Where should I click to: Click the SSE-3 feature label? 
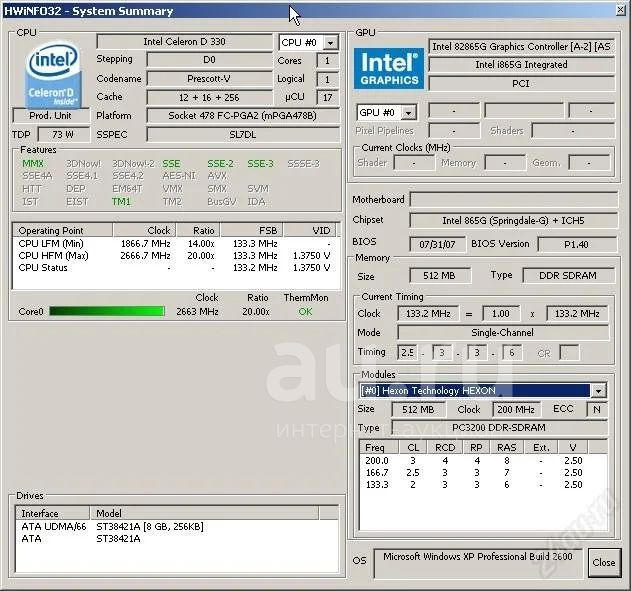click(260, 164)
